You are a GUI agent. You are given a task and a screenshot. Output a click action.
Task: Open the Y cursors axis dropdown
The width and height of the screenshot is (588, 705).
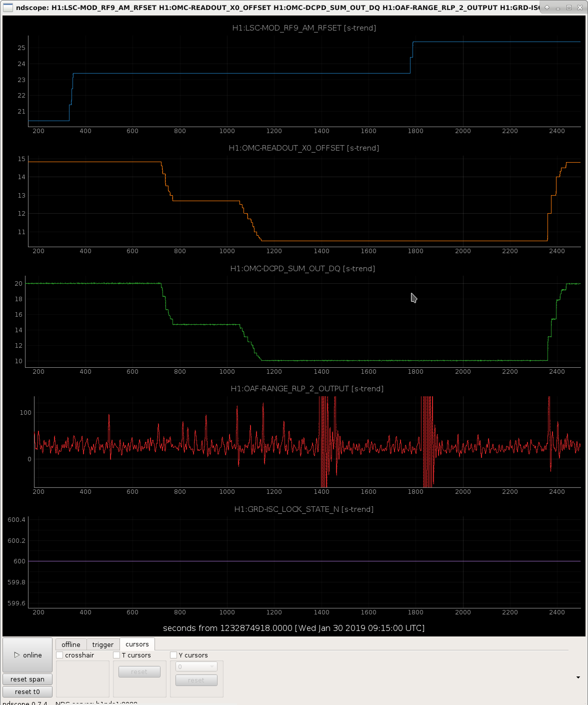(196, 666)
